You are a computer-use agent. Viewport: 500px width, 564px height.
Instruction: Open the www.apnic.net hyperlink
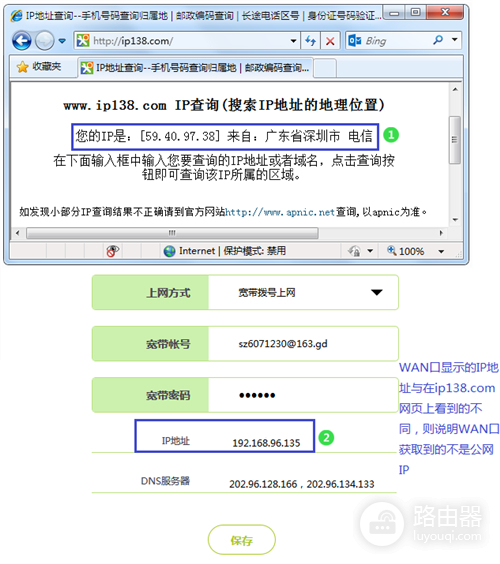[280, 212]
